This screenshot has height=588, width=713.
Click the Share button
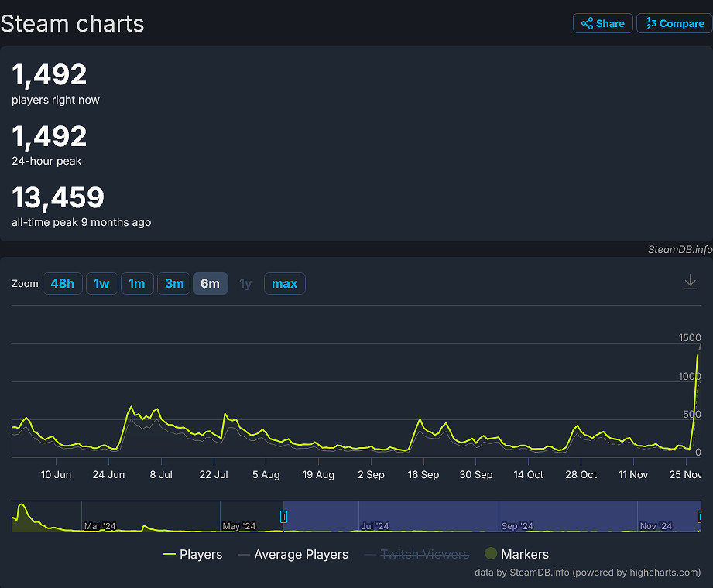[603, 23]
